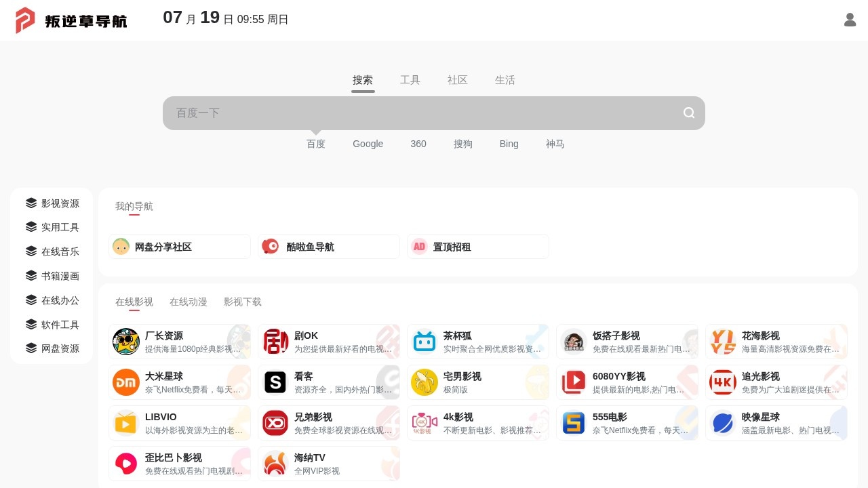Screen dimensions: 868x488
Task: Open the 网盘分享社区 link
Action: point(180,247)
